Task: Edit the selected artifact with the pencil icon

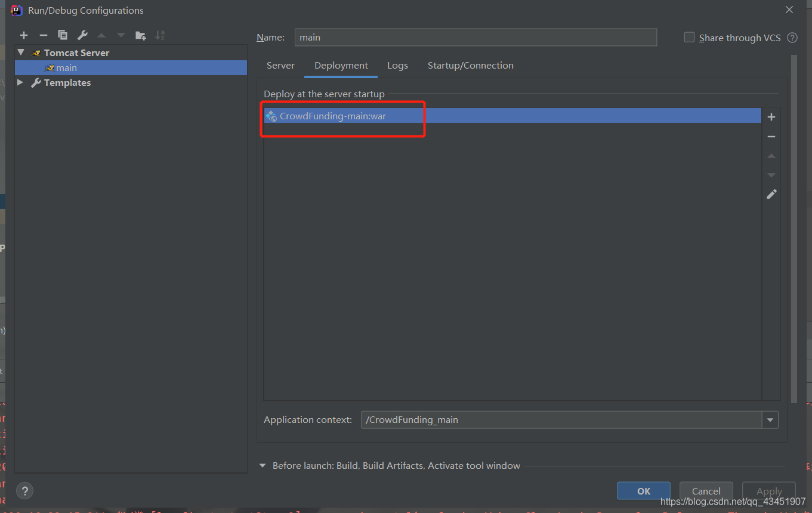Action: coord(771,194)
